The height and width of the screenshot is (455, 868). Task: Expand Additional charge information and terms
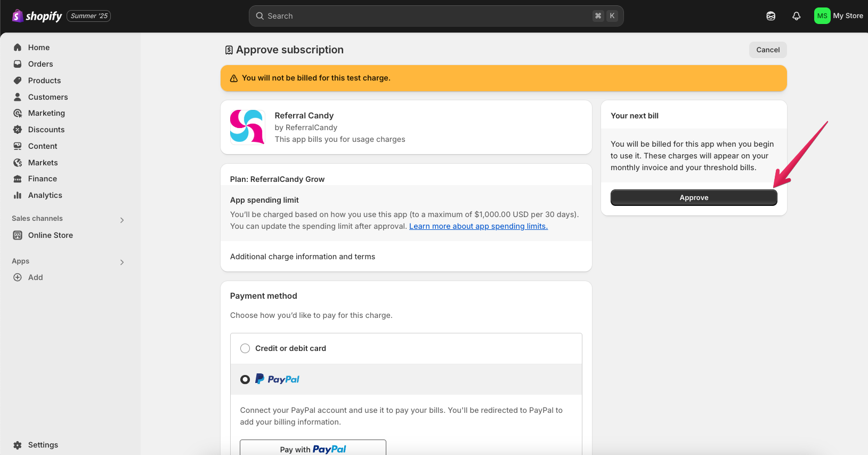pos(303,257)
